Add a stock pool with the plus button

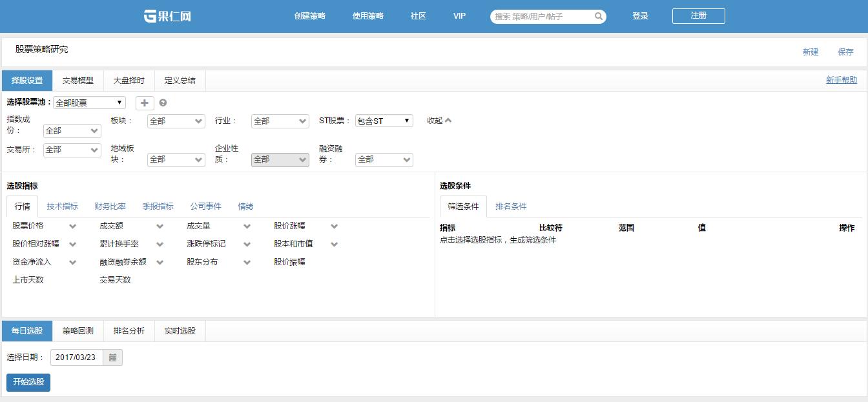145,103
